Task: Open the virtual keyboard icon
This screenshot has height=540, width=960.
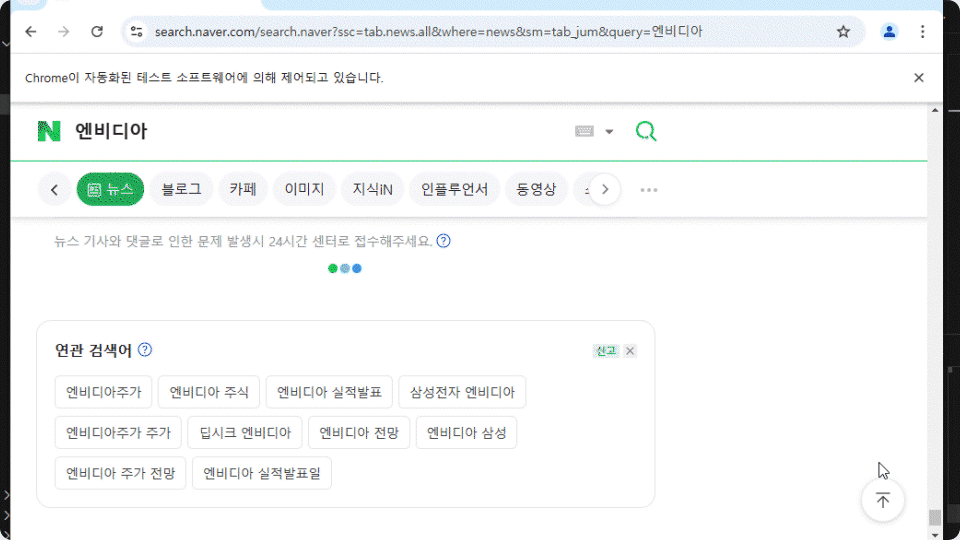Action: [584, 131]
